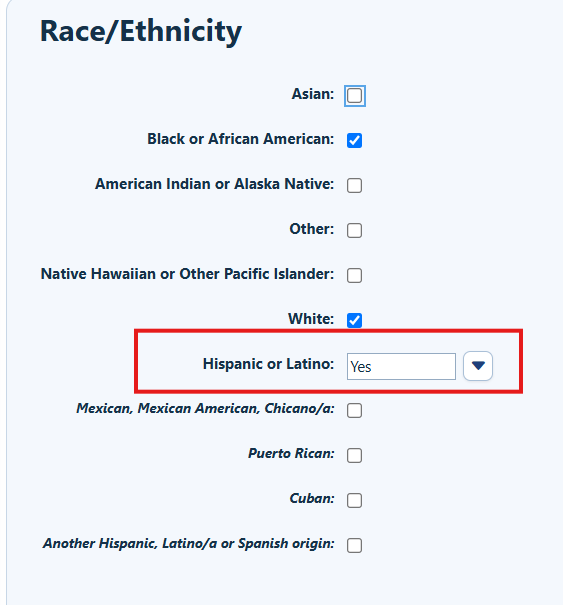Click the "Hispanic or Latino:" label text
This screenshot has height=605, width=563.
269,364
